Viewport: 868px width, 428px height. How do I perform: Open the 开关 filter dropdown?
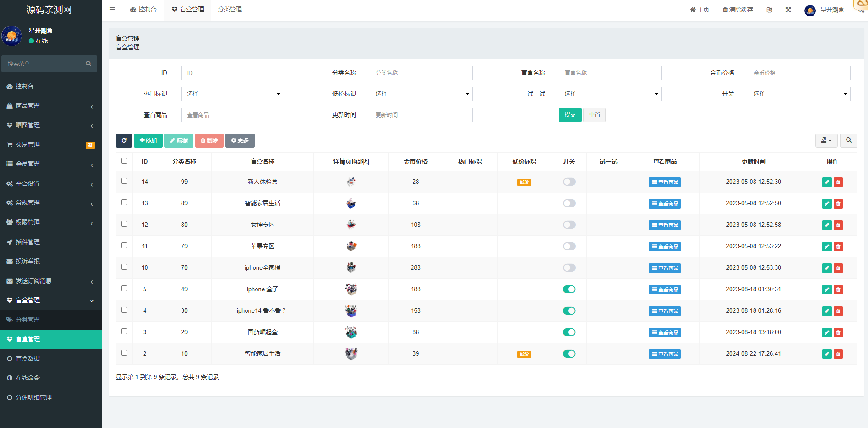click(798, 94)
